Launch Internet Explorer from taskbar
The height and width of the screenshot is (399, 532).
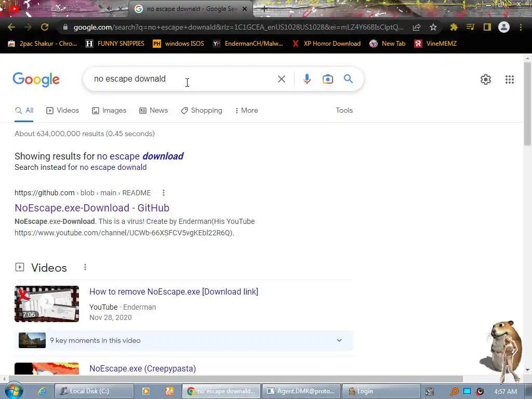[42, 391]
